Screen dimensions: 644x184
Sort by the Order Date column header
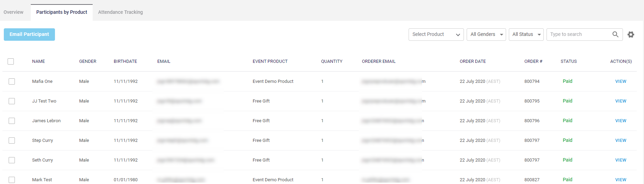[x=473, y=61]
